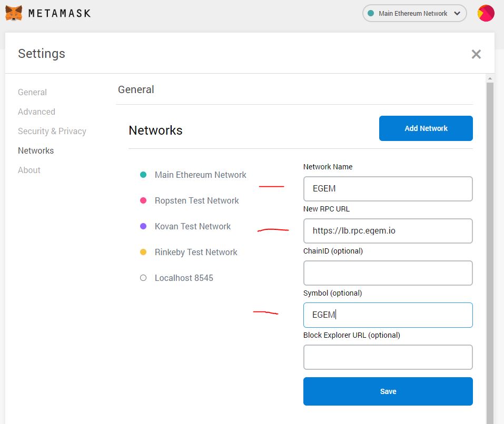
Task: Click into the ChainID optional field
Action: click(x=388, y=273)
